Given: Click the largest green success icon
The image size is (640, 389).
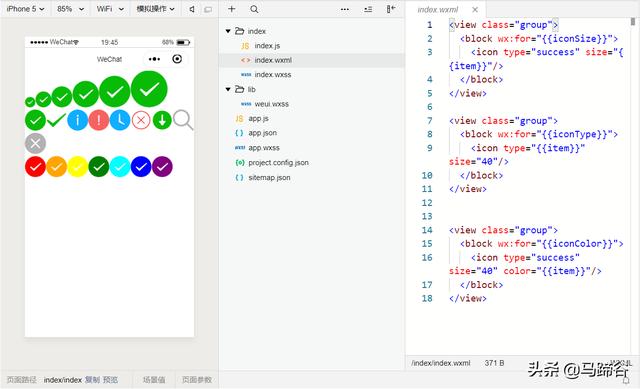Looking at the screenshot, I should (149, 89).
